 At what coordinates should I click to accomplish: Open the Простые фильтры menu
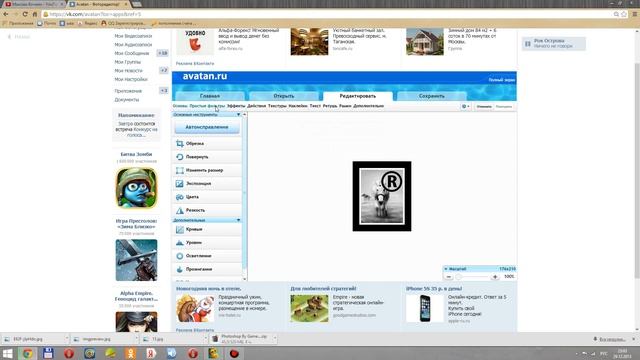207,106
